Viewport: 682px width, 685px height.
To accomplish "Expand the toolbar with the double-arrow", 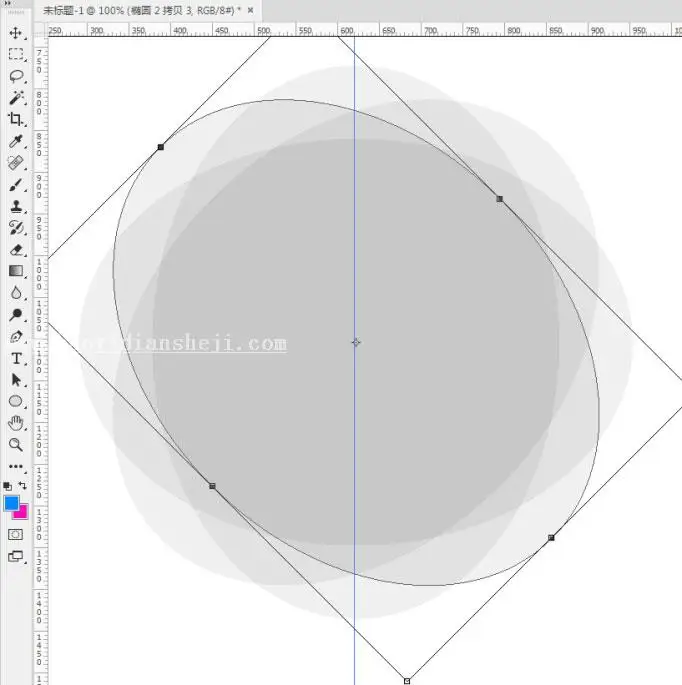I will click(x=7, y=3).
